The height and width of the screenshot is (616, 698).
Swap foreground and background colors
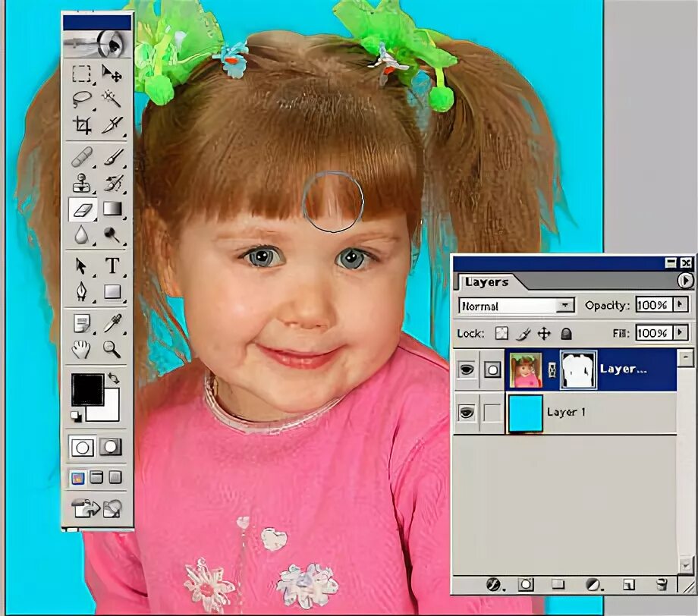click(114, 378)
